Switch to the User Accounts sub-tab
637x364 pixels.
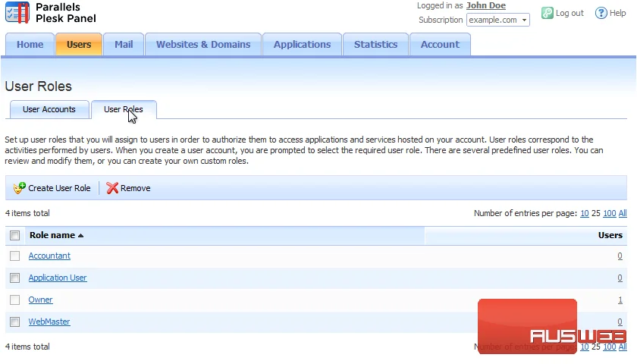(x=49, y=110)
